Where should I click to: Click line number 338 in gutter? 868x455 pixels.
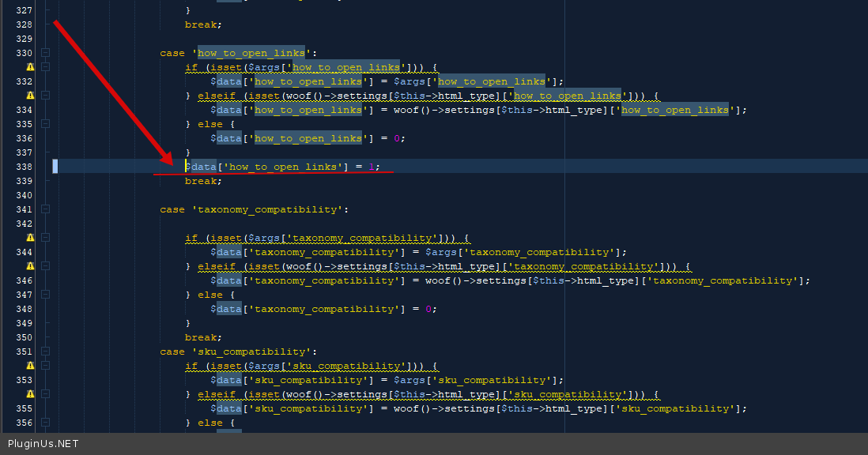pyautogui.click(x=24, y=167)
